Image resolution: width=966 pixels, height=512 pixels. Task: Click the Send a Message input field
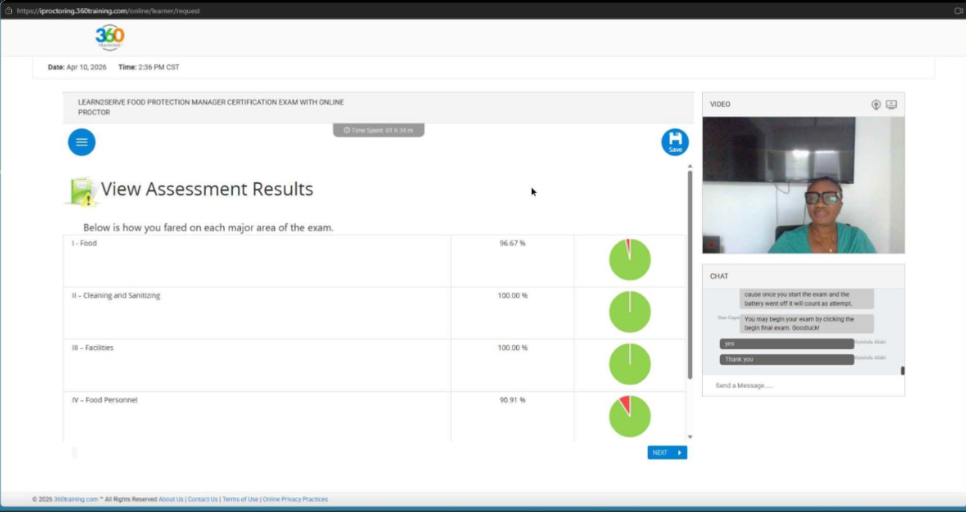[803, 386]
